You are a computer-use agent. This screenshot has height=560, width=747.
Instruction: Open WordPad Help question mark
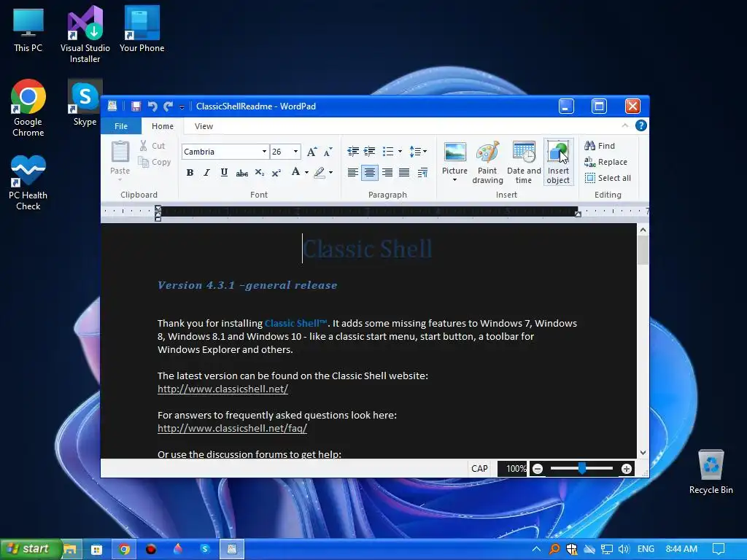[x=640, y=125]
